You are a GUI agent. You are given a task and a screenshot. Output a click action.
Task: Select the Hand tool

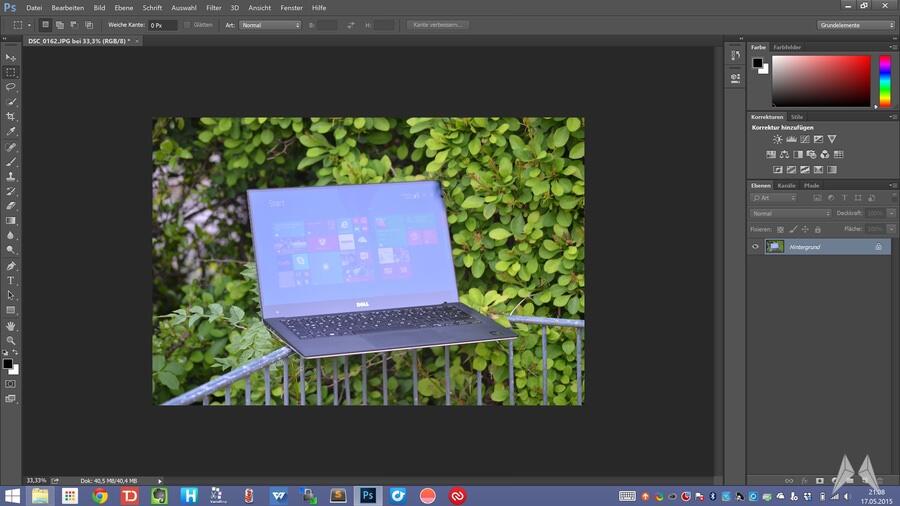click(11, 326)
